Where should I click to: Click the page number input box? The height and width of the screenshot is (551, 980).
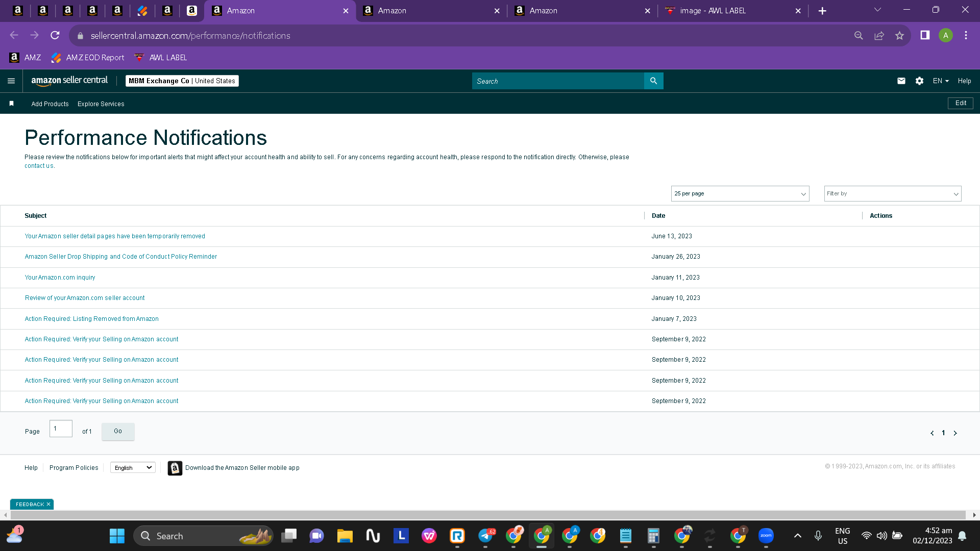coord(61,429)
